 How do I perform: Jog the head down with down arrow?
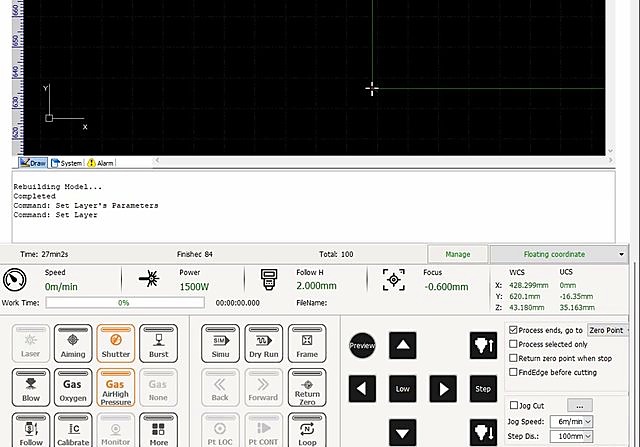tap(402, 432)
